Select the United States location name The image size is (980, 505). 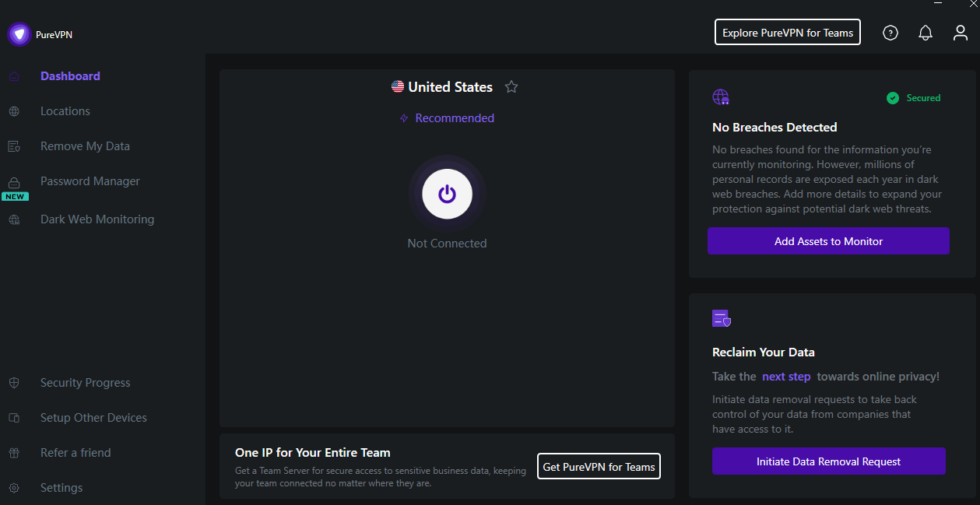[450, 87]
